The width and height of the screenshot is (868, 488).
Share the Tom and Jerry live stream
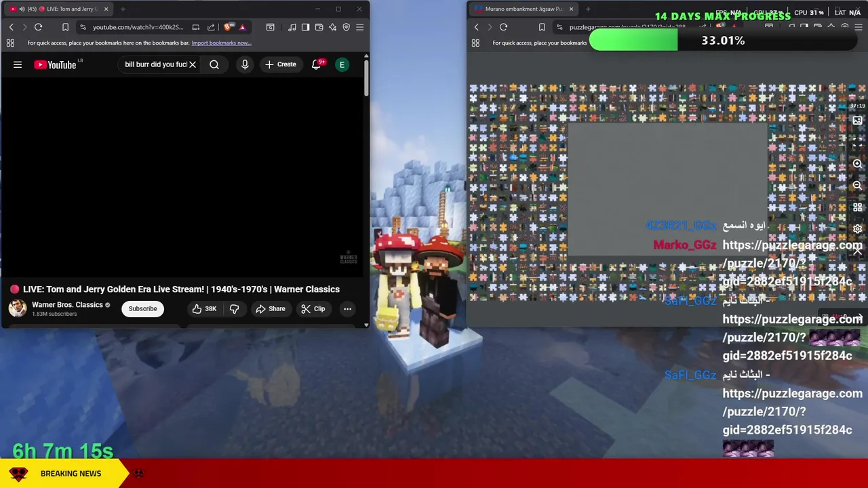click(x=270, y=309)
